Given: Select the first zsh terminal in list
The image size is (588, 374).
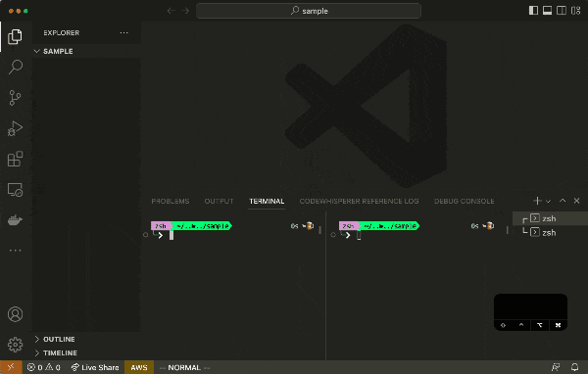Looking at the screenshot, I should (x=550, y=218).
